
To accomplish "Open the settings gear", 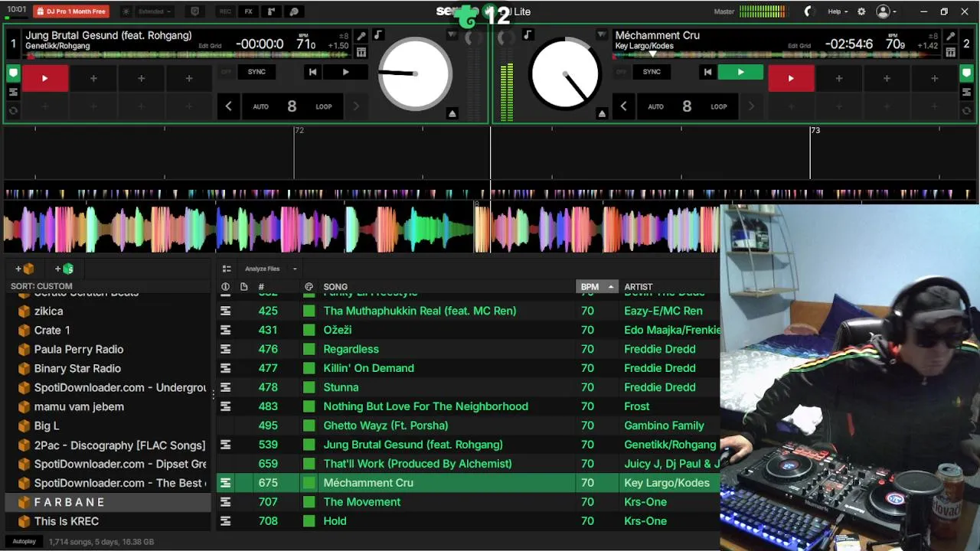I will (x=861, y=11).
